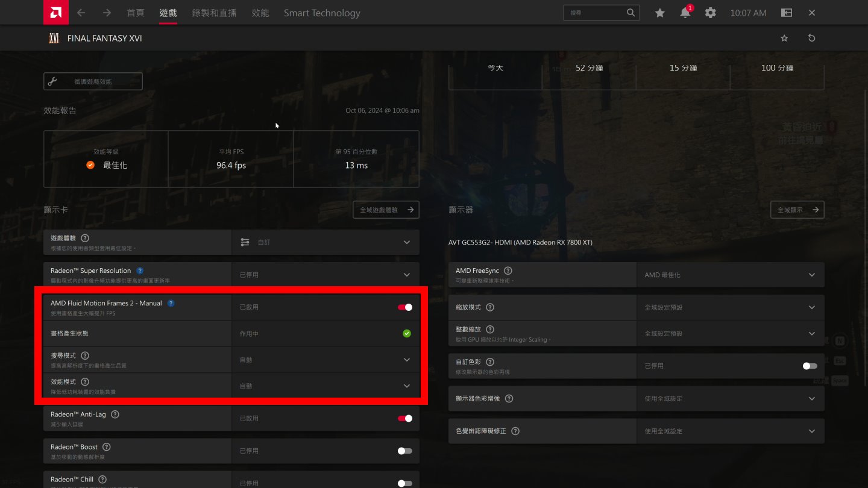Toggle 自訂色彩 switch

810,366
